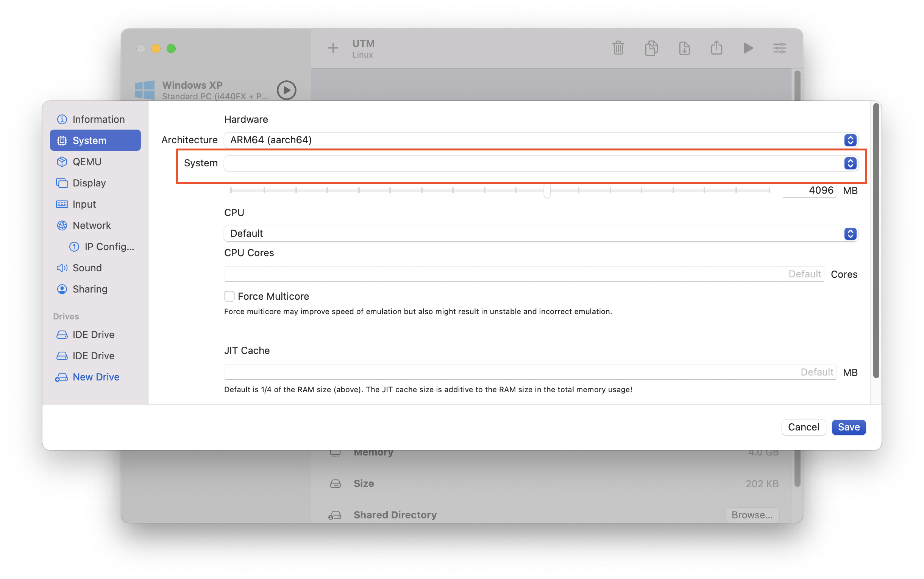This screenshot has height=579, width=924.
Task: Click the Save button
Action: pyautogui.click(x=848, y=427)
